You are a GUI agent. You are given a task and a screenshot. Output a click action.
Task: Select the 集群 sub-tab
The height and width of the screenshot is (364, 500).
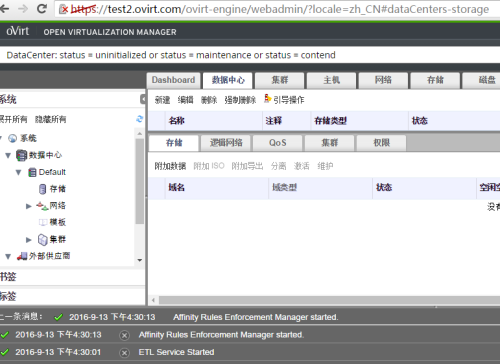330,143
